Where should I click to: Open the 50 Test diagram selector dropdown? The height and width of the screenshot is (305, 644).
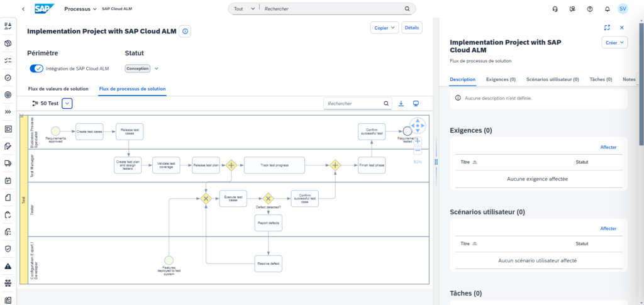pos(67,103)
